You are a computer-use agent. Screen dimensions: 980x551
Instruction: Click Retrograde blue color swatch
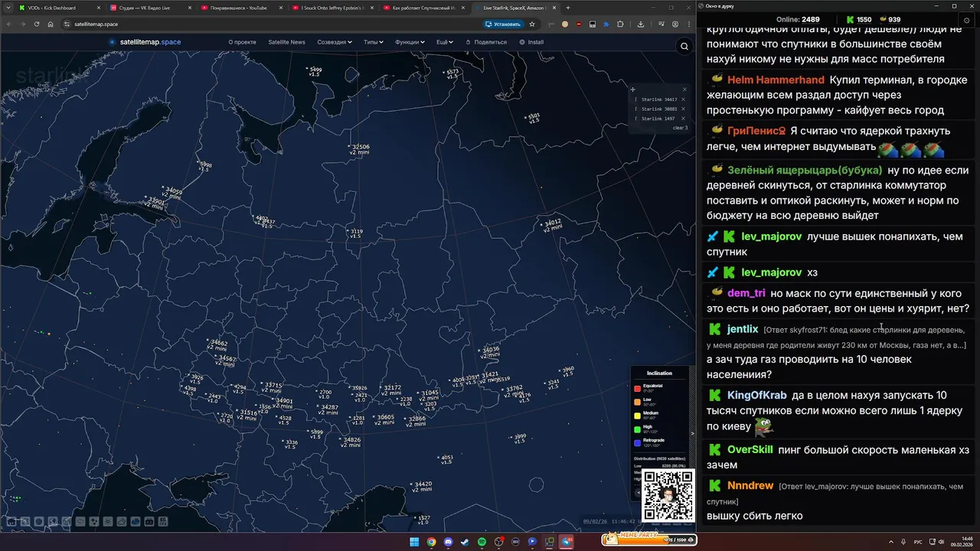point(637,443)
